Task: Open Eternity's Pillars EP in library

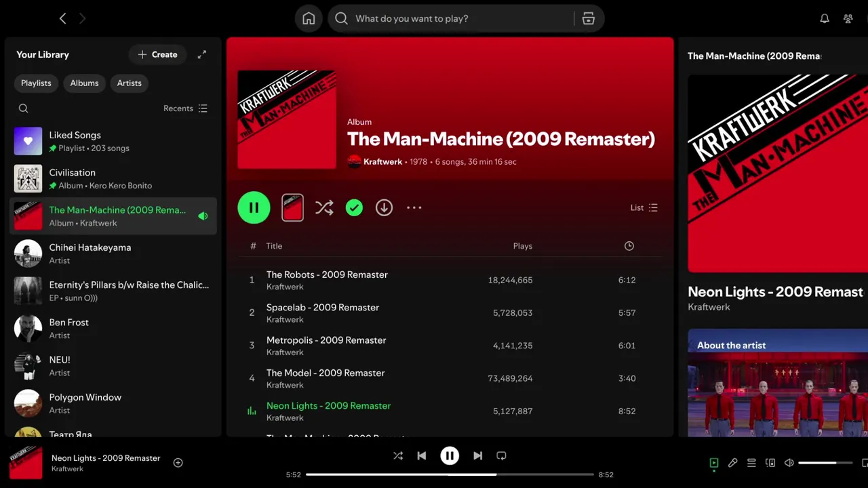Action: point(113,291)
